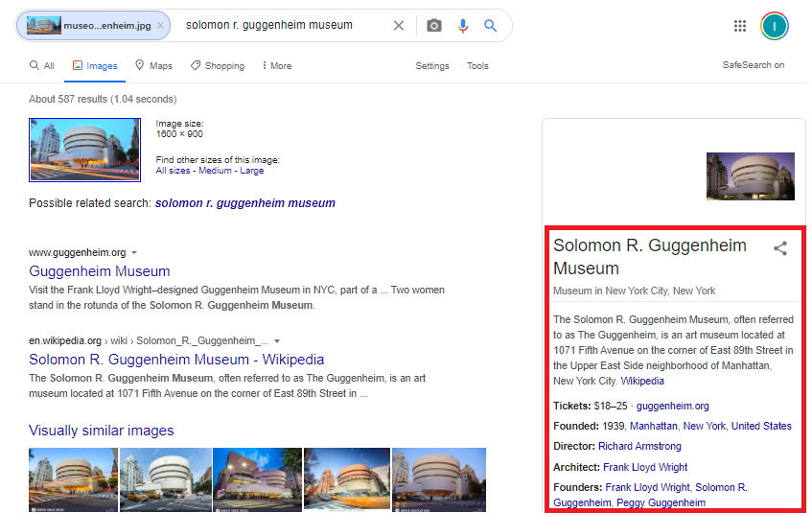This screenshot has height=513, width=812.
Task: Click the Manhattan link under Founded
Action: tap(654, 426)
